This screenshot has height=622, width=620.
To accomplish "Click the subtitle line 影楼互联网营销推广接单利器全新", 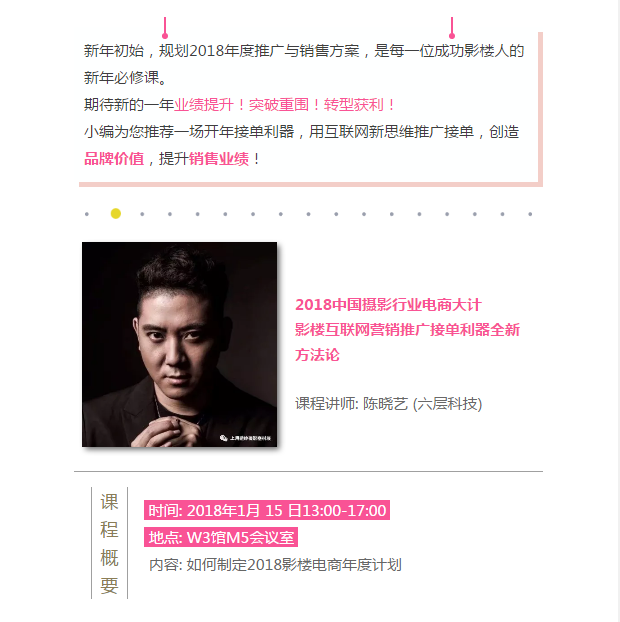I will [407, 330].
